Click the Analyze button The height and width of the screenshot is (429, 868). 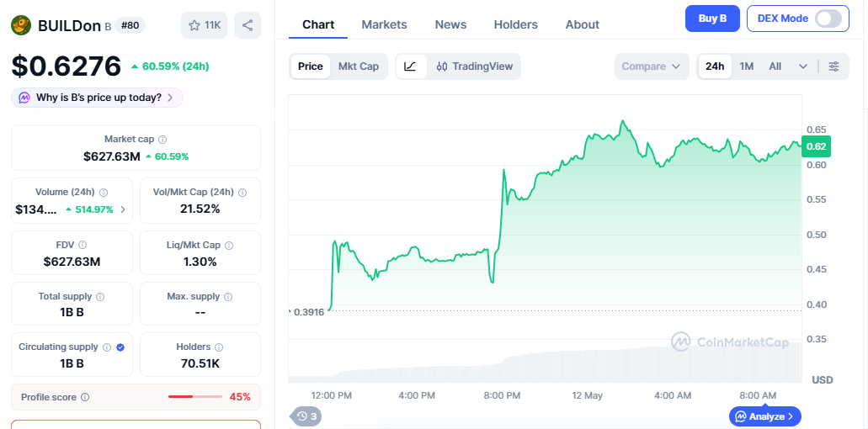(765, 416)
